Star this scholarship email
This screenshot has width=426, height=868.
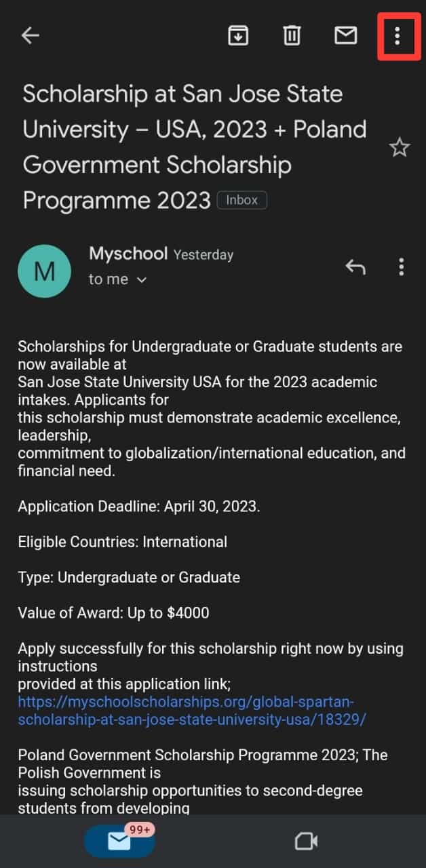pos(400,147)
